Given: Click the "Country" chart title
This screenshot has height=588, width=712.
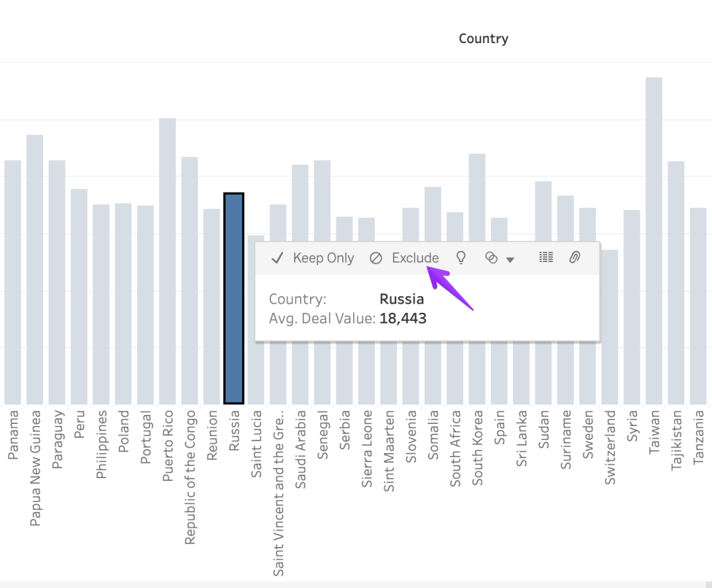Looking at the screenshot, I should pos(483,39).
